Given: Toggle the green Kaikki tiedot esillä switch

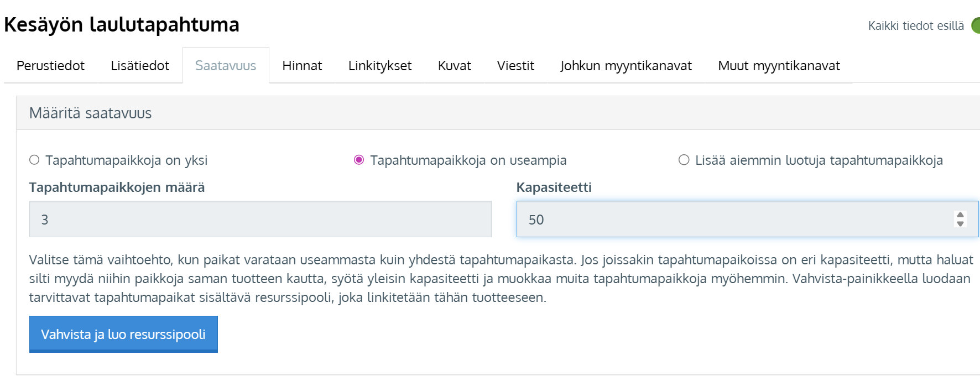Looking at the screenshot, I should point(976,25).
